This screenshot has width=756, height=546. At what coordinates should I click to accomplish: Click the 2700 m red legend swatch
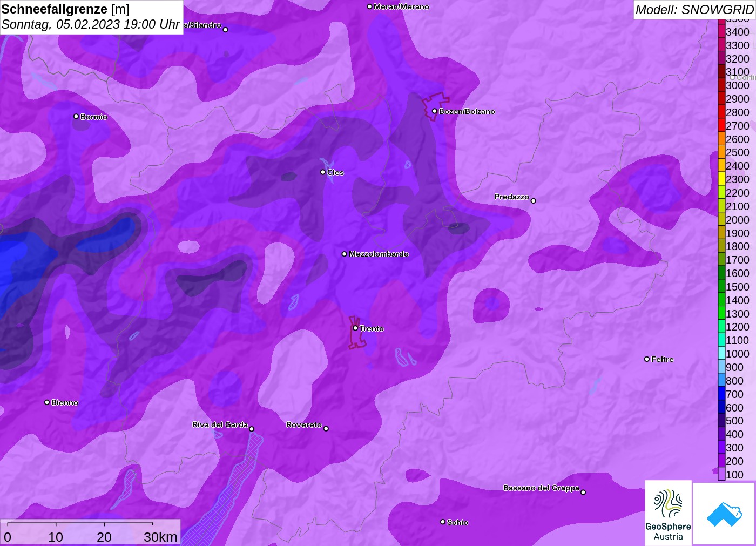pyautogui.click(x=721, y=125)
